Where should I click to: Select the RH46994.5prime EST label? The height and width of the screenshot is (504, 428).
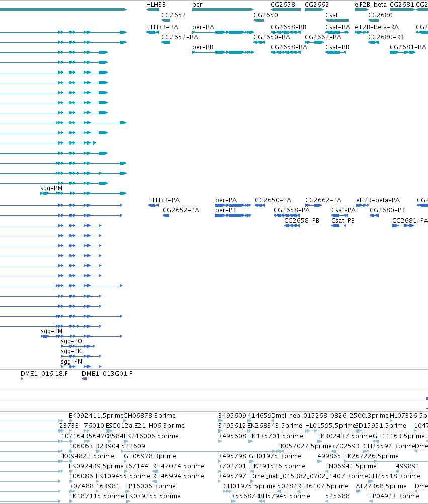(178, 476)
